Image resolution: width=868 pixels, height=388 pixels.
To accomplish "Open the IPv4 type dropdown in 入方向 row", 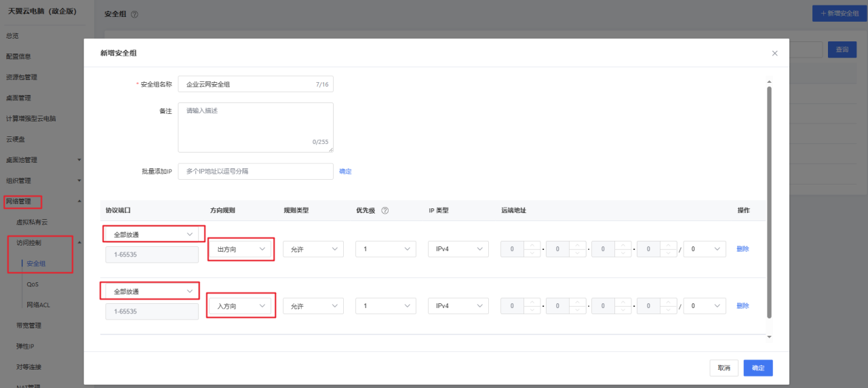I will 458,306.
